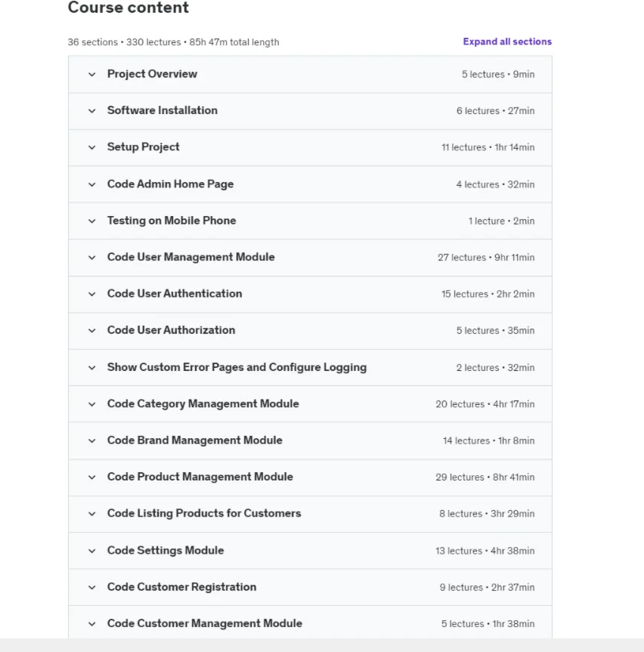The width and height of the screenshot is (644, 652).
Task: Open the Code Product Management Module title
Action: tap(200, 477)
